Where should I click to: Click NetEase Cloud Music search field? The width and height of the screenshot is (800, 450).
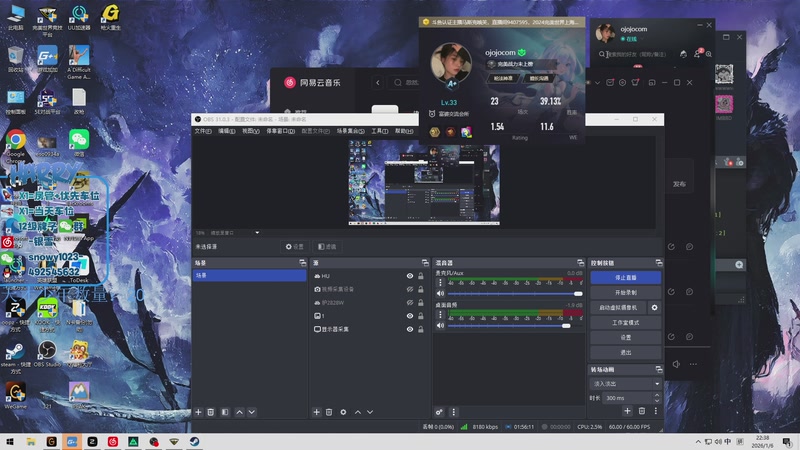(x=406, y=83)
